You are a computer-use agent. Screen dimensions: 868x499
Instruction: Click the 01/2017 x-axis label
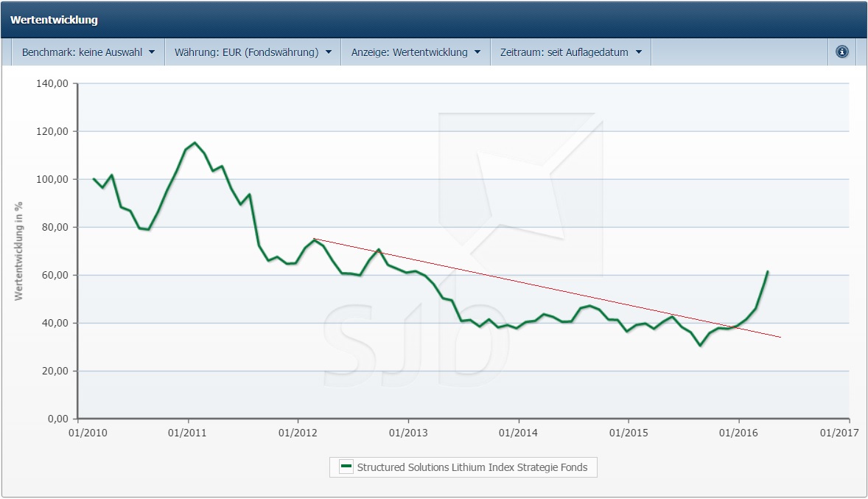coord(838,433)
